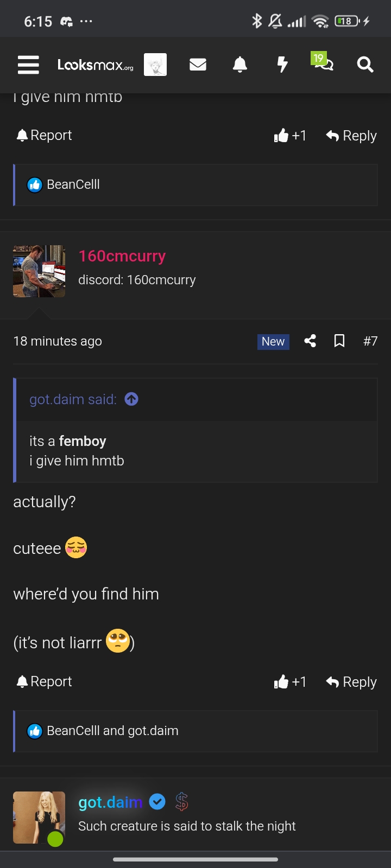Open 160cmcurry username profile link
This screenshot has width=391, height=868.
122,256
